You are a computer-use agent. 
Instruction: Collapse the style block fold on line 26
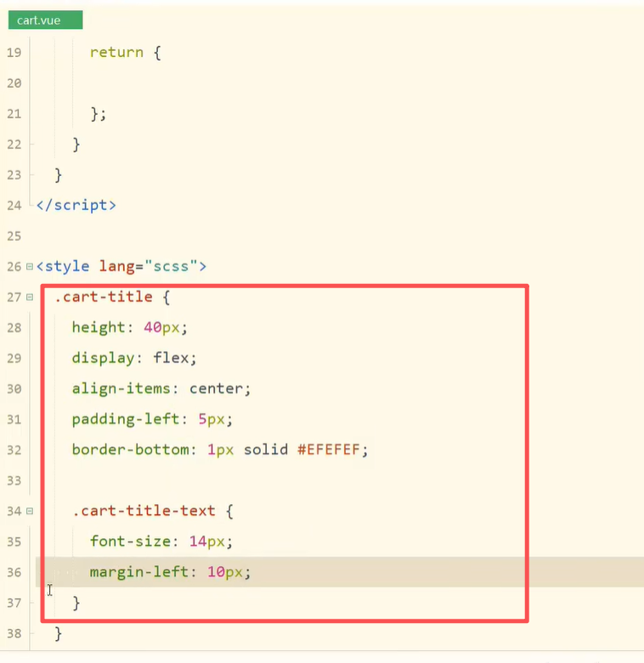coord(30,266)
